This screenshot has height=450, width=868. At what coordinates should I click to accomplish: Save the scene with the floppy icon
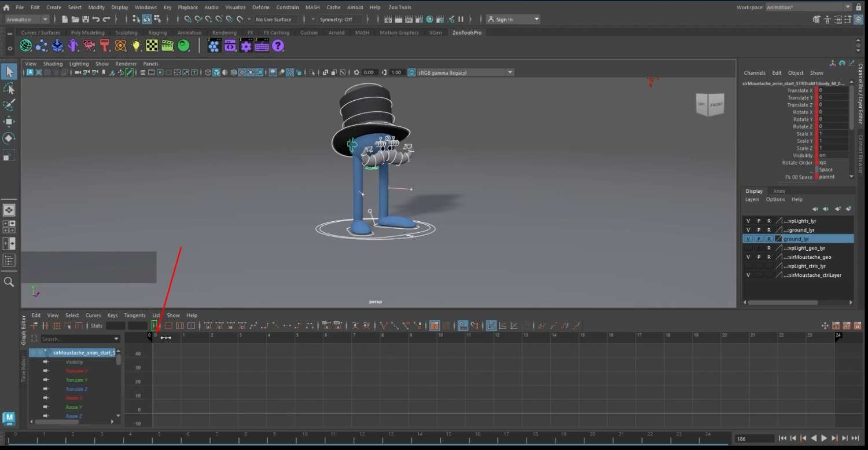(x=86, y=19)
